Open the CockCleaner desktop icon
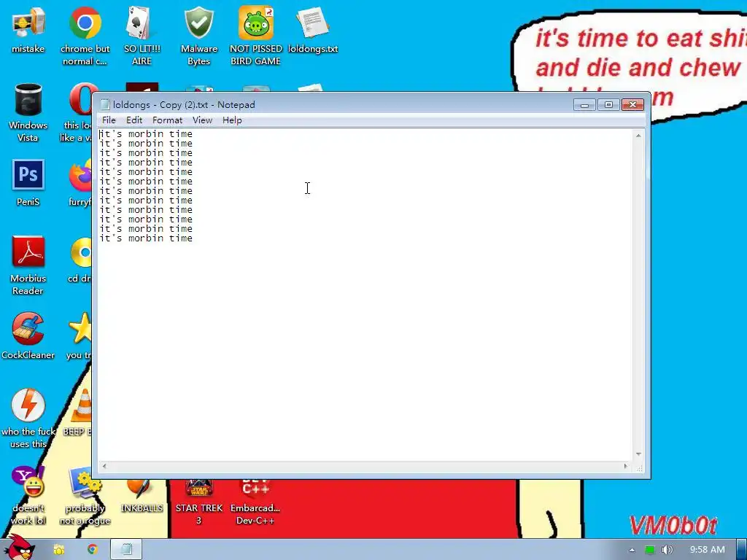 [28, 336]
